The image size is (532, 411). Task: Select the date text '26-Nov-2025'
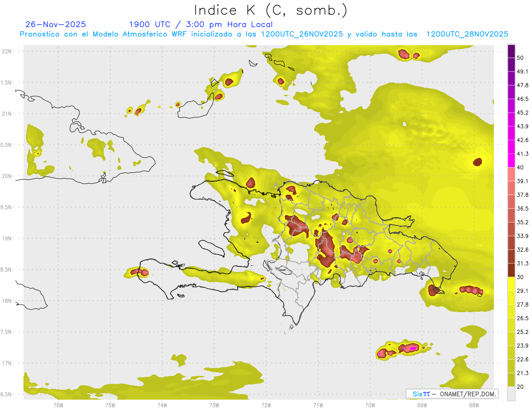point(56,24)
